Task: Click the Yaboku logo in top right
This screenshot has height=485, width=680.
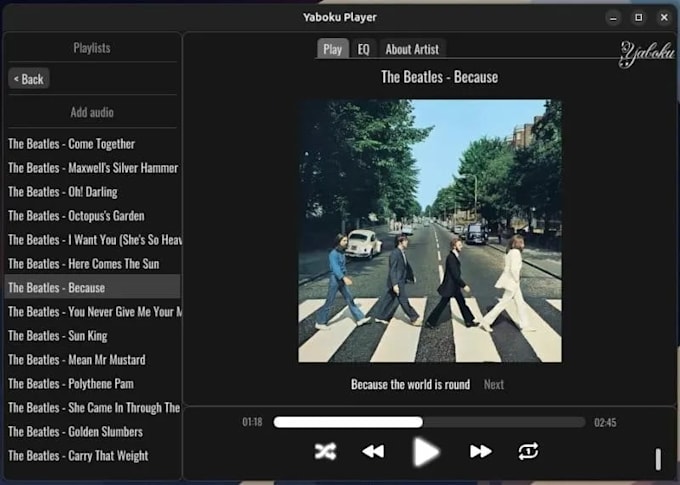Action: pyautogui.click(x=647, y=54)
